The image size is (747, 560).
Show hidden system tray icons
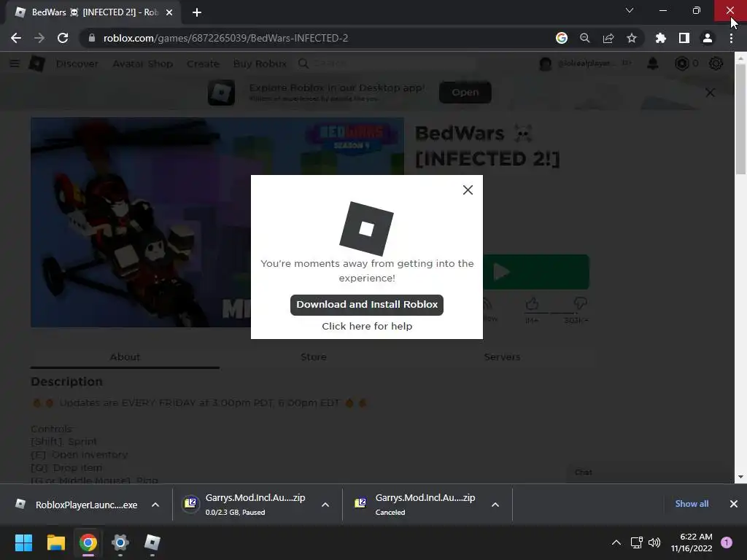click(x=616, y=542)
